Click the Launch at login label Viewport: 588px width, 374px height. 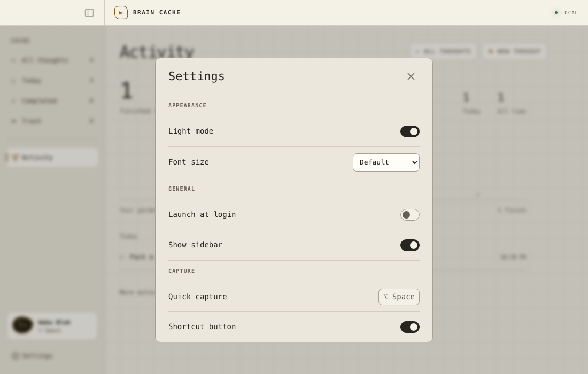202,214
